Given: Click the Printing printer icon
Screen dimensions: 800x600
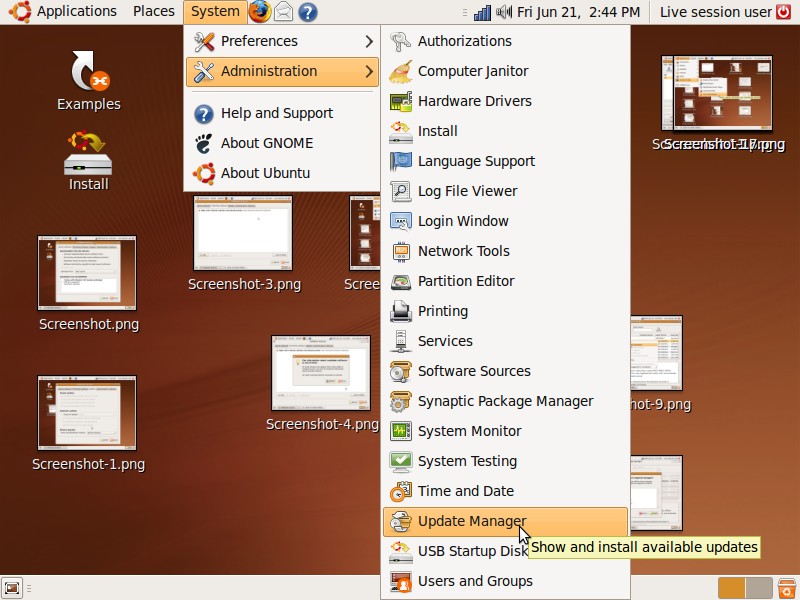Looking at the screenshot, I should [401, 311].
